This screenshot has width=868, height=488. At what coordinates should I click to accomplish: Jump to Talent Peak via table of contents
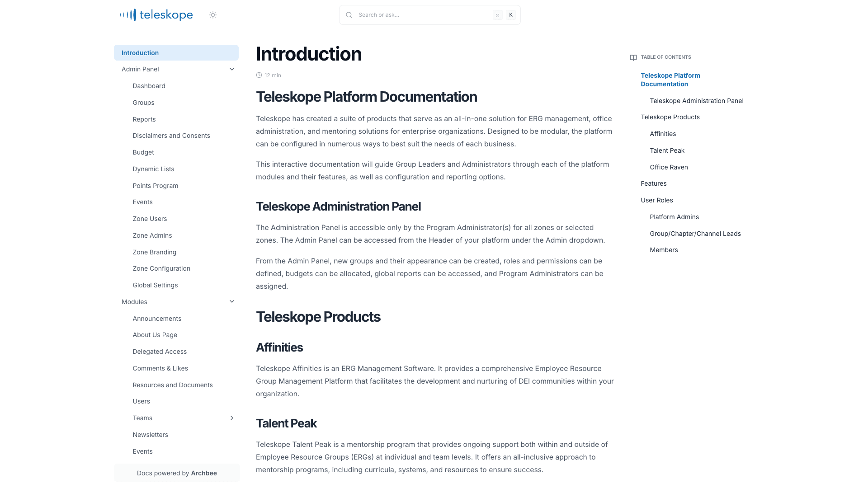pos(667,150)
